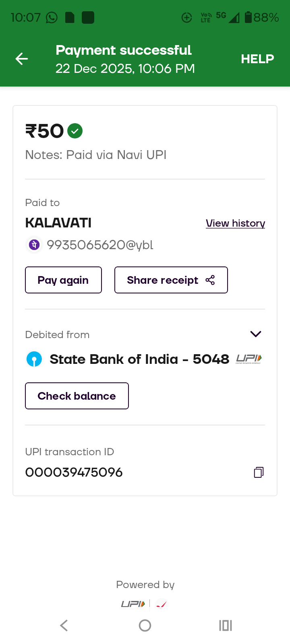
Task: Tap the Share receipt button
Action: coord(171,280)
